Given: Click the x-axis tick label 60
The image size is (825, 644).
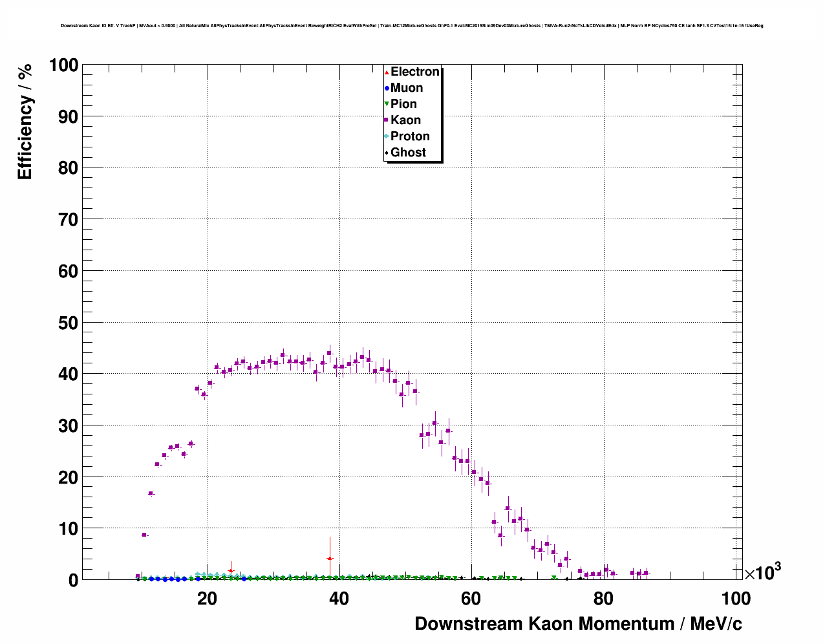Looking at the screenshot, I should point(471,599).
